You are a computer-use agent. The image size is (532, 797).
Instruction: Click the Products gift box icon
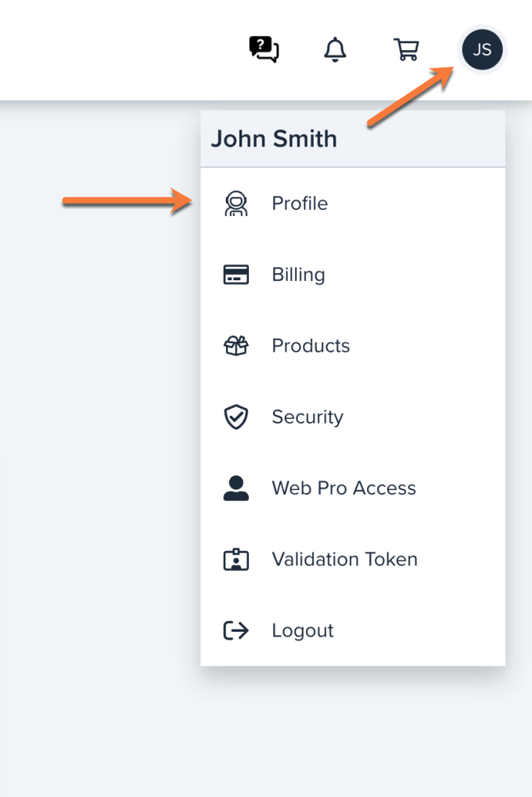coord(235,345)
